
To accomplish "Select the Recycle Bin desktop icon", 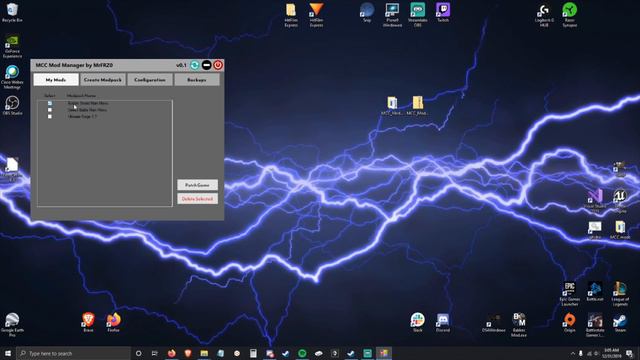I will (x=12, y=12).
